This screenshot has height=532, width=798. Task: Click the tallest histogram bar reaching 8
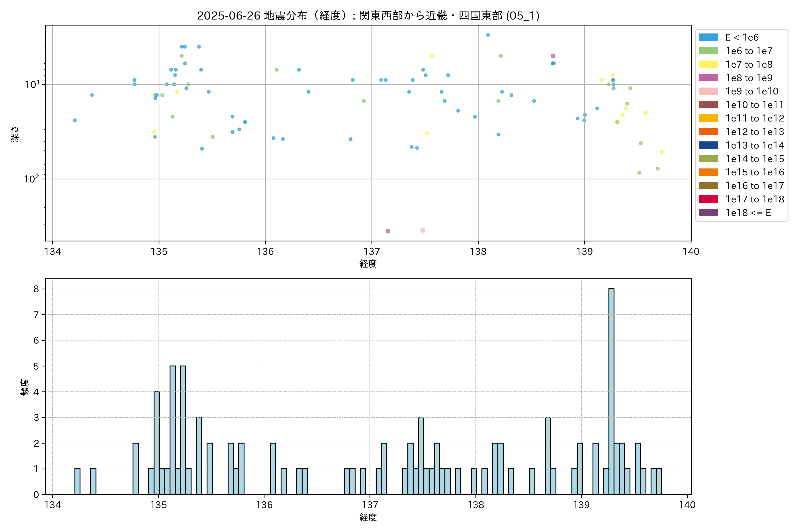tap(611, 390)
